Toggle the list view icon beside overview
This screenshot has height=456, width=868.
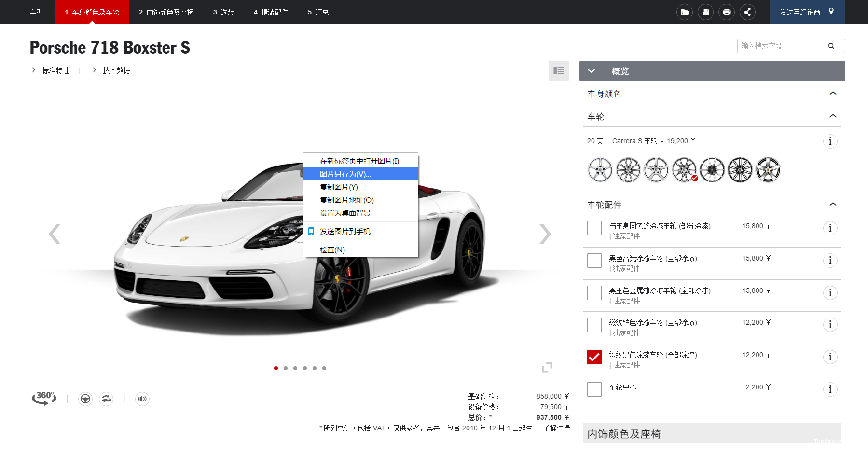pyautogui.click(x=559, y=71)
